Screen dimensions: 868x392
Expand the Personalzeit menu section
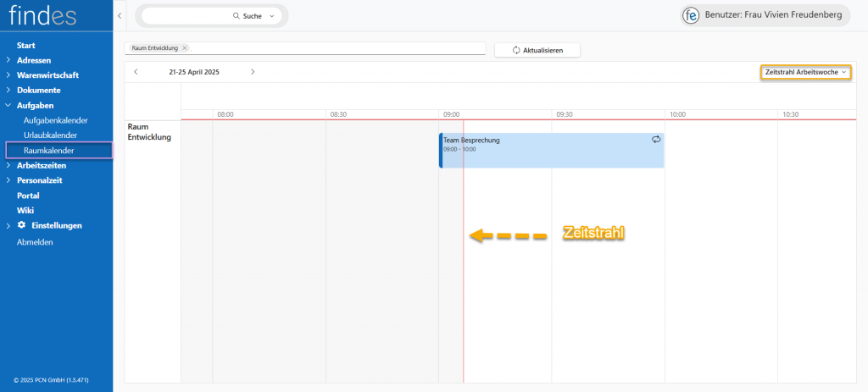(8, 180)
